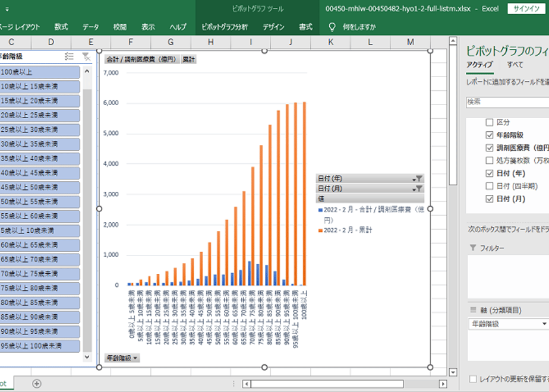Select the 10歳以上15歳未満 slicer item
Screen dimensions: 549x392
pos(40,87)
